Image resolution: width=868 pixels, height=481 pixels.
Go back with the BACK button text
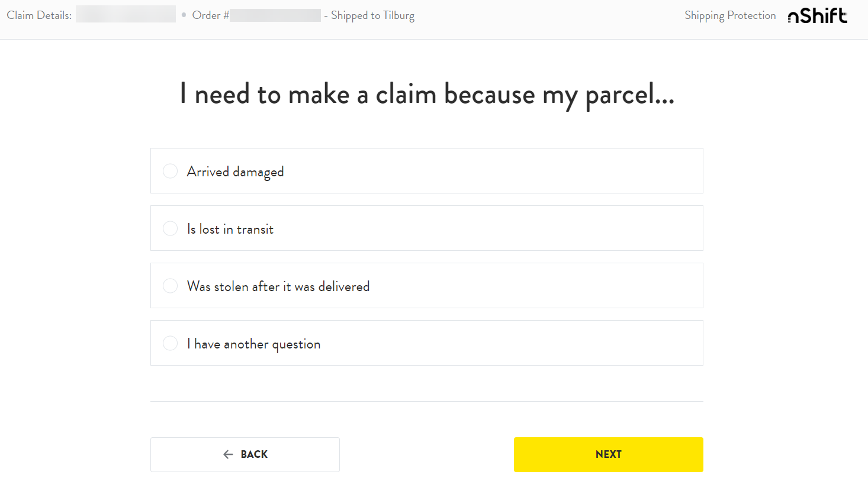pyautogui.click(x=254, y=454)
